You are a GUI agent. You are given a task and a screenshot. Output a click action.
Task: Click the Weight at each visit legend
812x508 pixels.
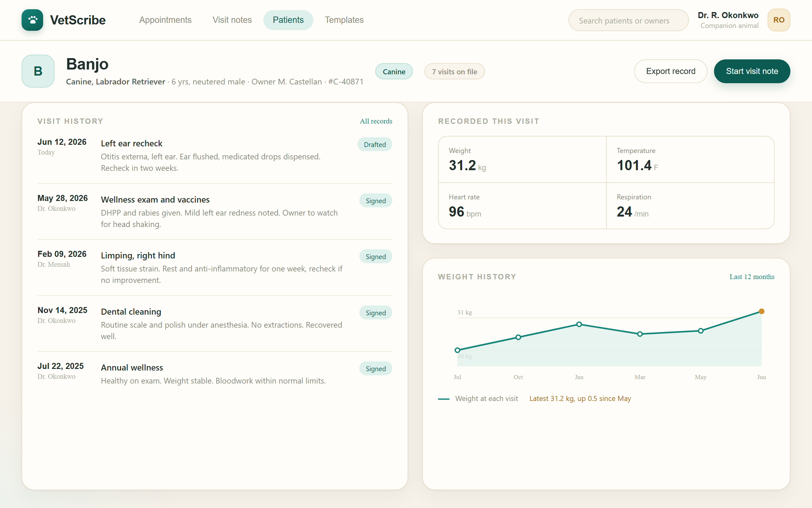(478, 399)
